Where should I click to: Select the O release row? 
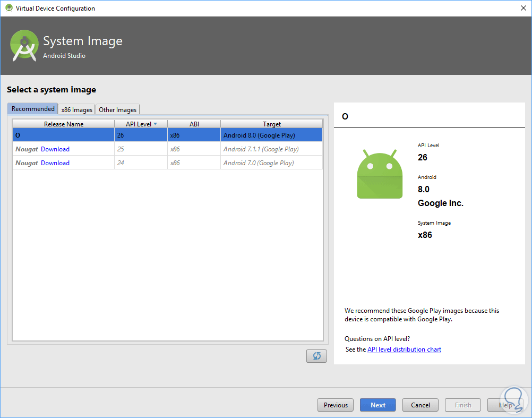167,135
